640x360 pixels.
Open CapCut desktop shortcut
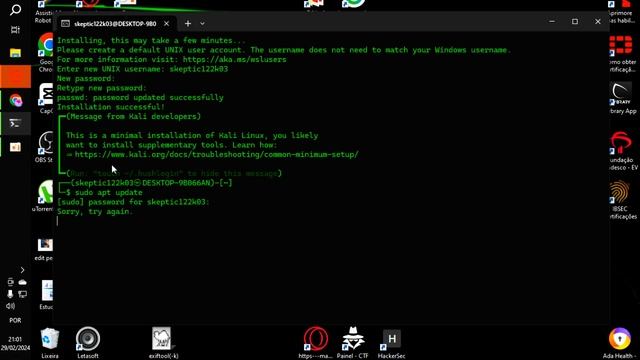click(x=46, y=99)
